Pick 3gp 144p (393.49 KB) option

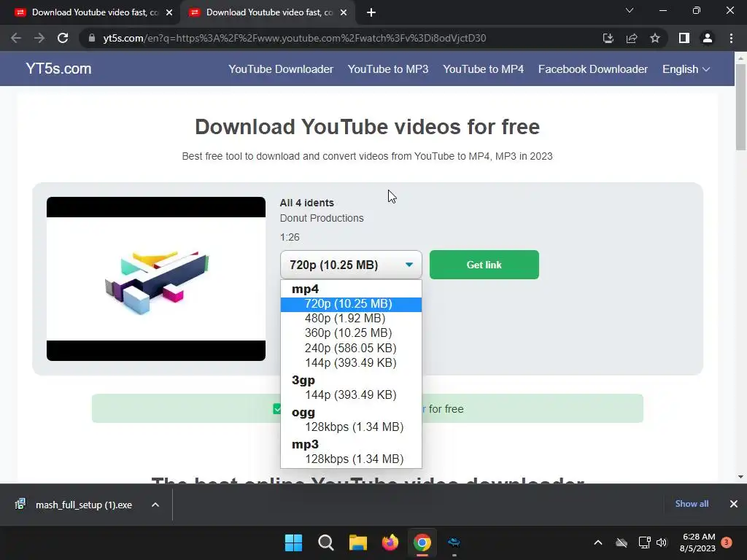coord(351,394)
